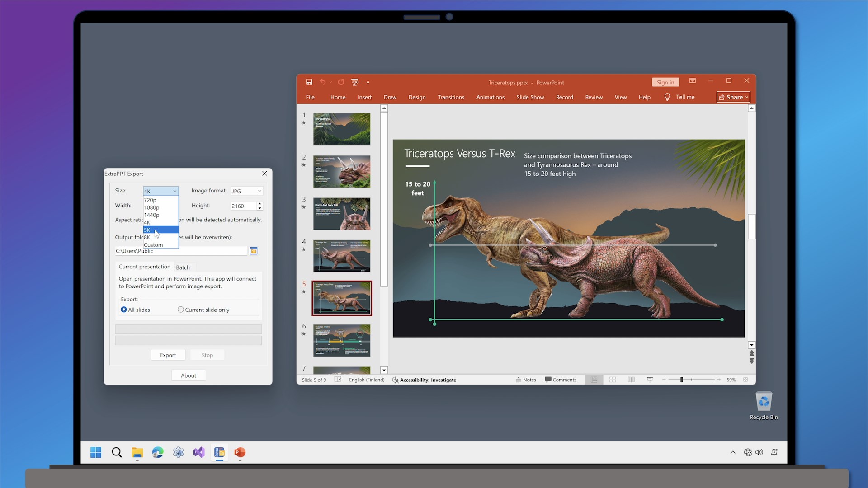The image size is (868, 488).
Task: Expand the Share button dropdown
Action: click(747, 97)
